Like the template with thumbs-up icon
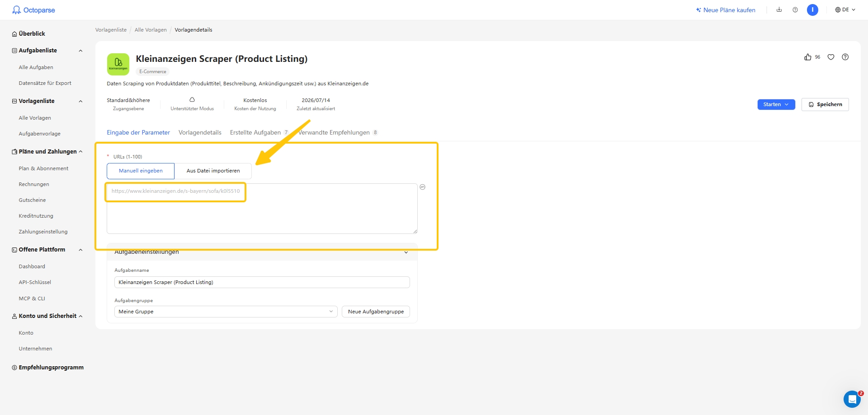The image size is (868, 415). click(808, 57)
